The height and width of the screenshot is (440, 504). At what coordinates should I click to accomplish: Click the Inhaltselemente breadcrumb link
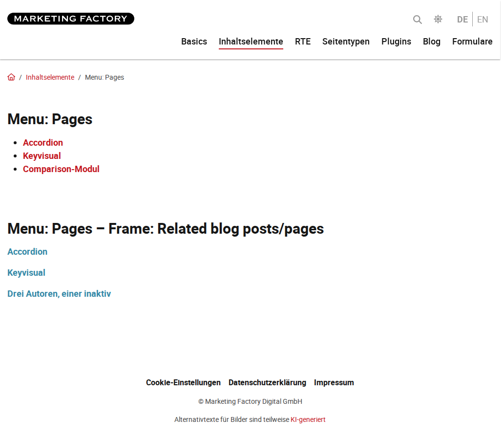(50, 78)
